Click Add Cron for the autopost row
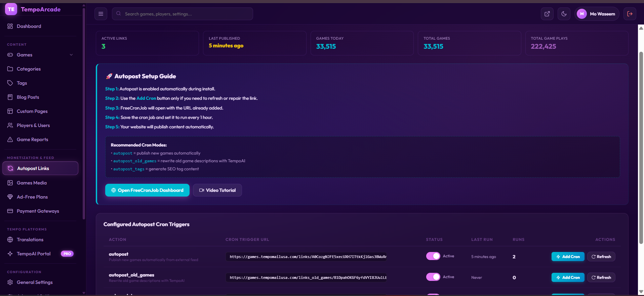The height and width of the screenshot is (296, 644). (x=568, y=257)
